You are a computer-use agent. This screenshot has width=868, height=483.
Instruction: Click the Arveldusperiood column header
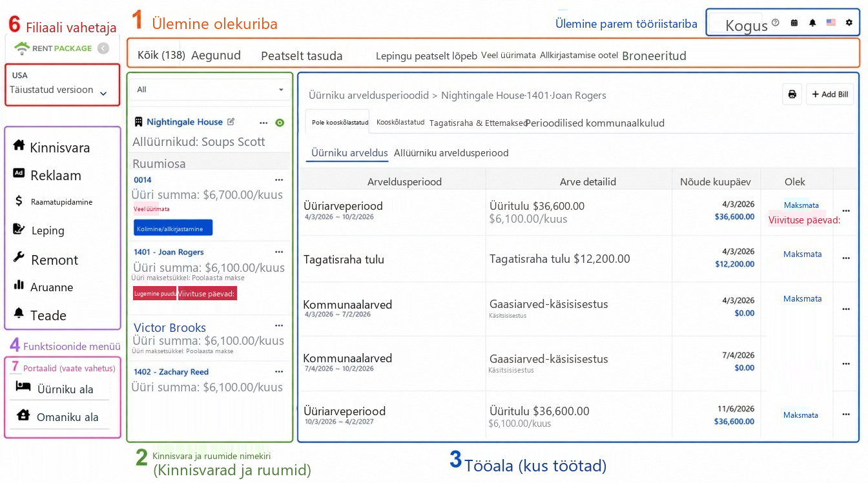coord(404,181)
